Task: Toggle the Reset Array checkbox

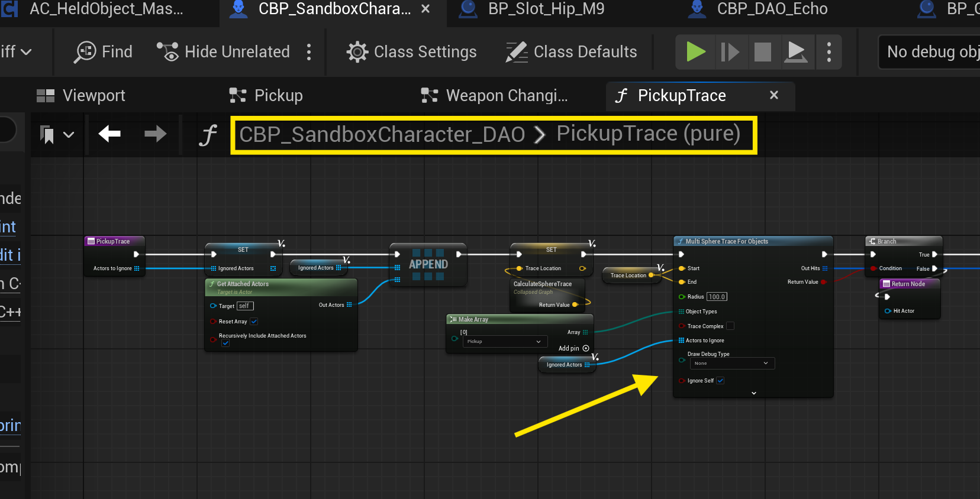Action: pyautogui.click(x=254, y=322)
